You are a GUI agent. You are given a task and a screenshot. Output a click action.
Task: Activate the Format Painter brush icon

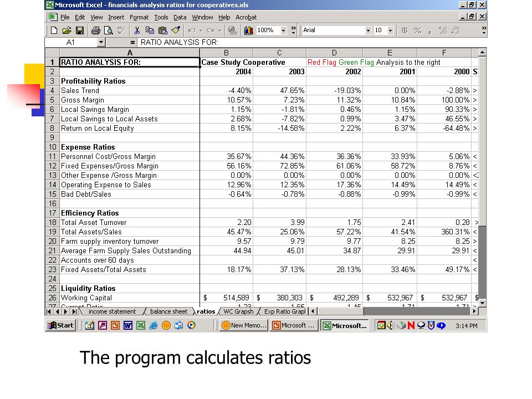point(176,30)
